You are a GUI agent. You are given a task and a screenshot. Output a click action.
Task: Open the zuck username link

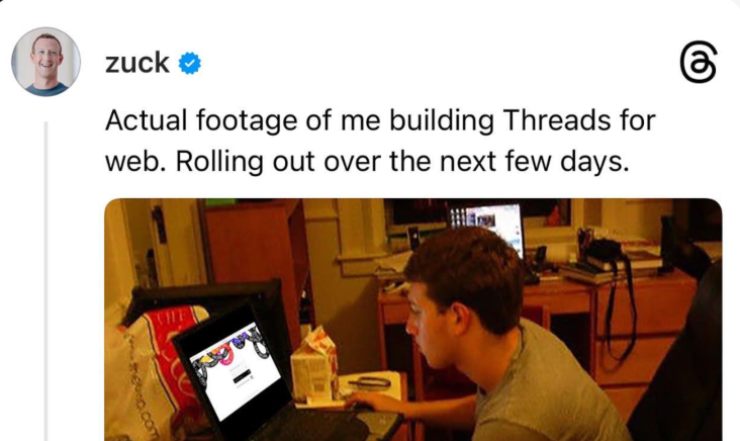tap(137, 63)
